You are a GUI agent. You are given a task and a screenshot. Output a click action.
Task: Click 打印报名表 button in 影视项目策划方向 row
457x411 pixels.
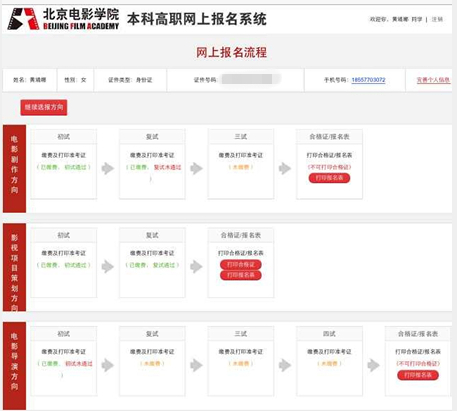(x=241, y=275)
